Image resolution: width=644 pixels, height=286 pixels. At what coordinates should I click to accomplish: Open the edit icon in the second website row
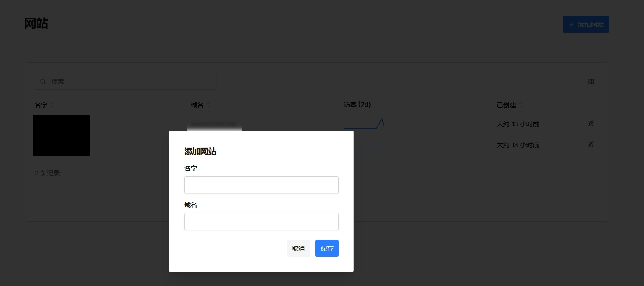click(x=590, y=144)
